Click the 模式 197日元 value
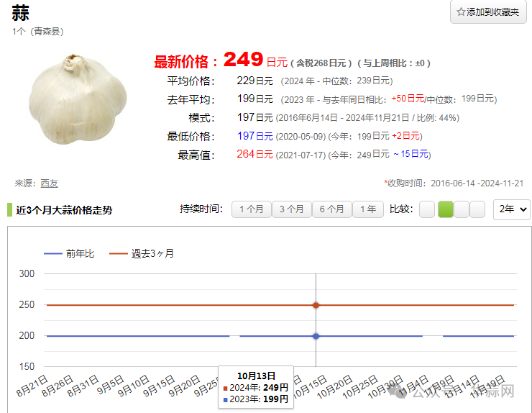The width and height of the screenshot is (532, 413). tap(254, 117)
